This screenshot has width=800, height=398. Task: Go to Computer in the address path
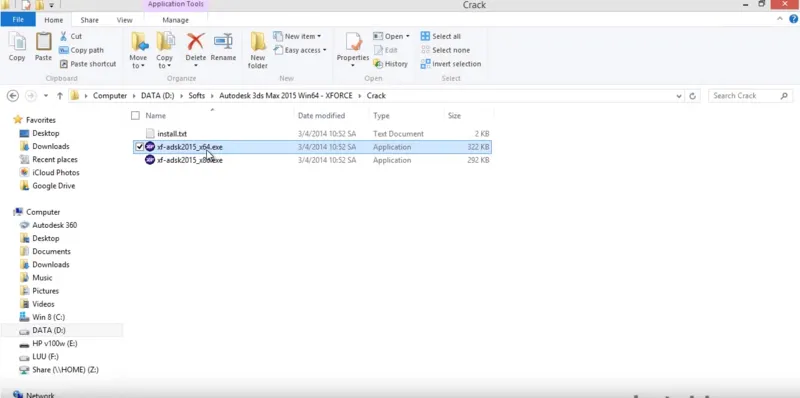110,96
